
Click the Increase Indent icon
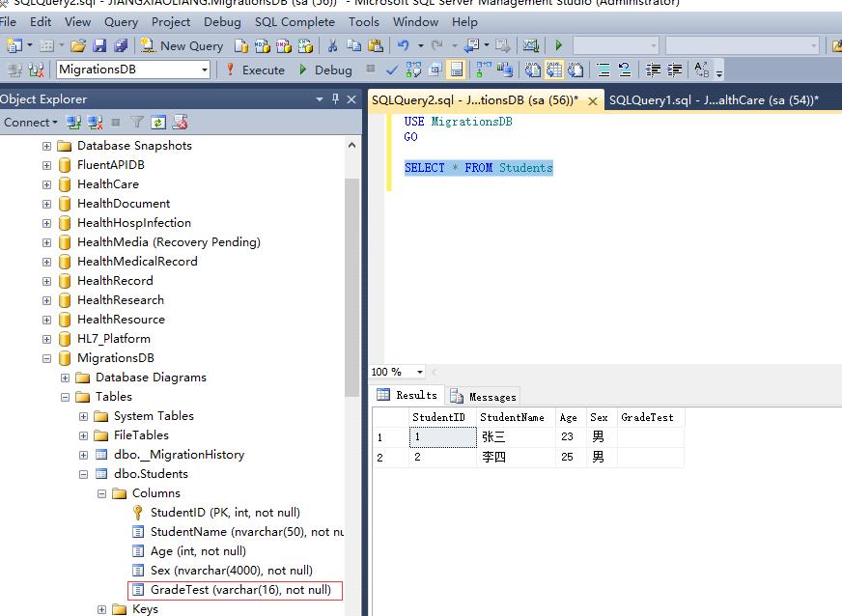click(675, 70)
